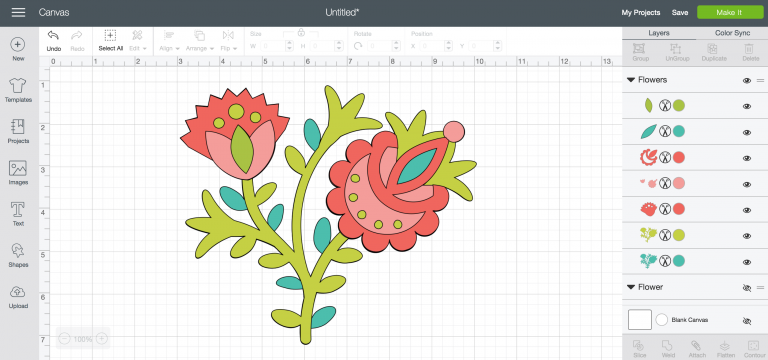
Task: Start a New project from the sidebar
Action: (x=18, y=49)
